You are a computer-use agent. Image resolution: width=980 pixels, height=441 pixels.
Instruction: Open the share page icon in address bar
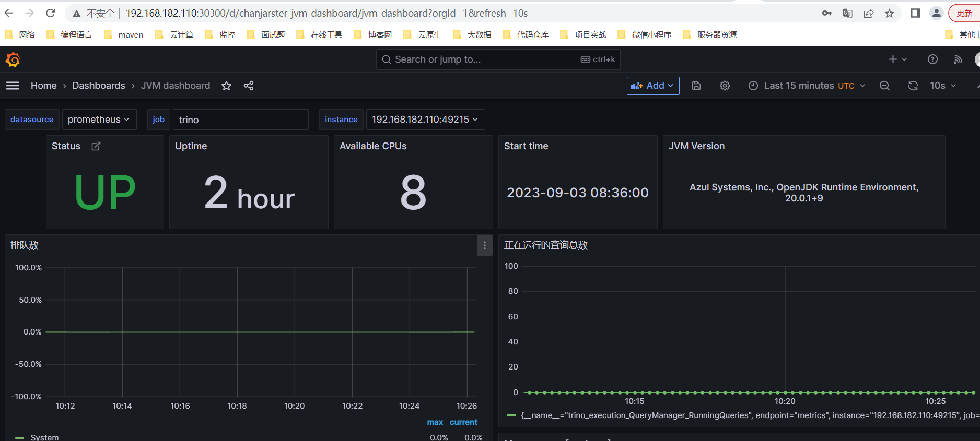pyautogui.click(x=868, y=14)
